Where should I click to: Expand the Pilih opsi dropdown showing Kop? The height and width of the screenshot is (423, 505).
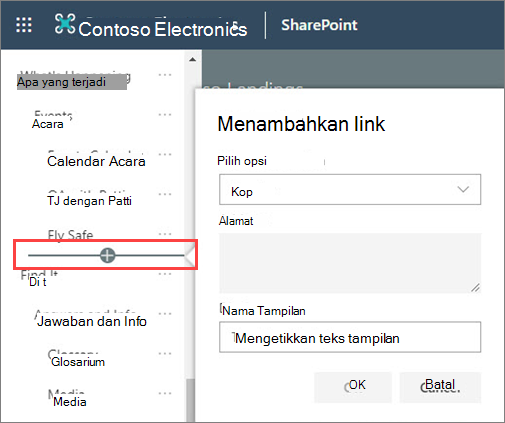pos(350,189)
